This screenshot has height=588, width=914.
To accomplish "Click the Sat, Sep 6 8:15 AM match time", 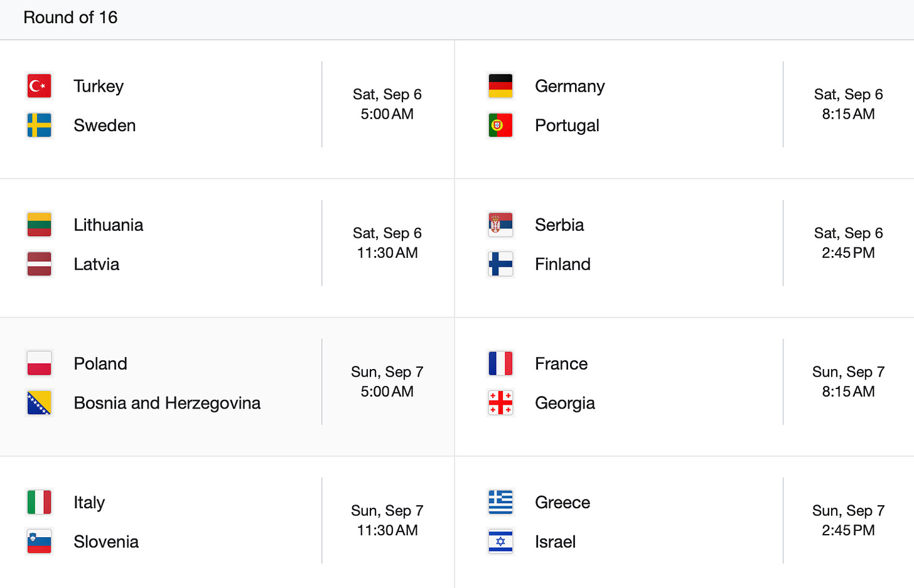I will [x=848, y=104].
